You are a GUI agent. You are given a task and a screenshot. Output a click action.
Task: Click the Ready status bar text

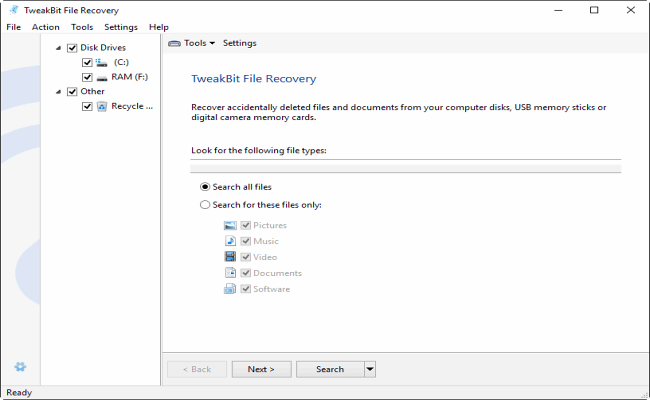(x=19, y=393)
